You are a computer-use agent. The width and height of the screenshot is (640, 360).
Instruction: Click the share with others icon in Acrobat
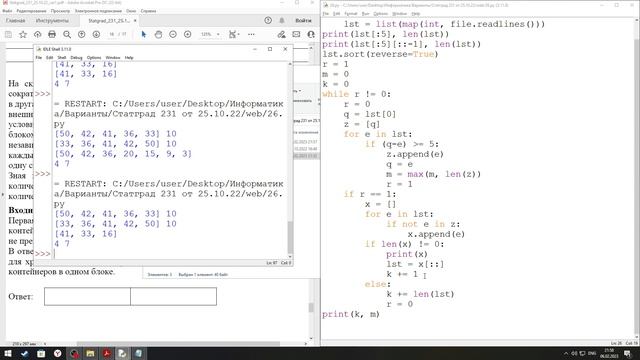click(311, 34)
